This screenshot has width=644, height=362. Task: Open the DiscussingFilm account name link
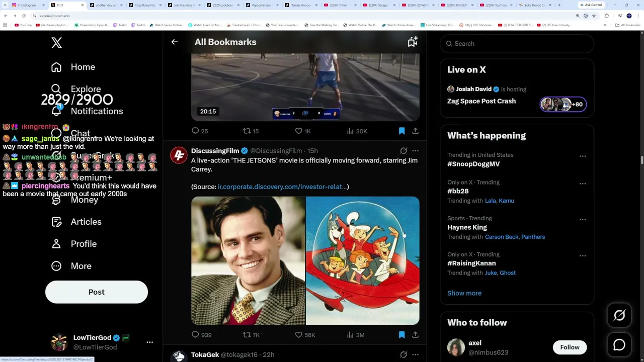click(x=215, y=151)
